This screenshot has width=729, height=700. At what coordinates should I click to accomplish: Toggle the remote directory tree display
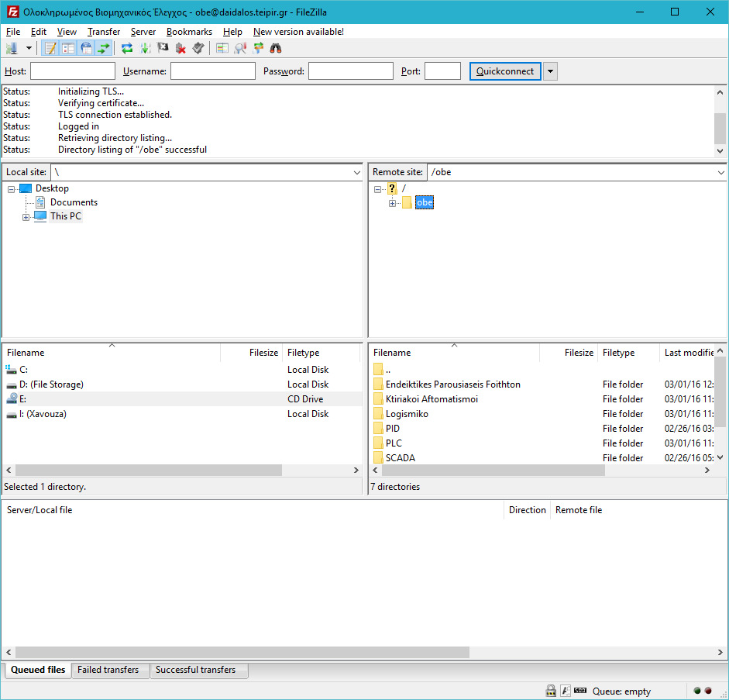[x=87, y=48]
